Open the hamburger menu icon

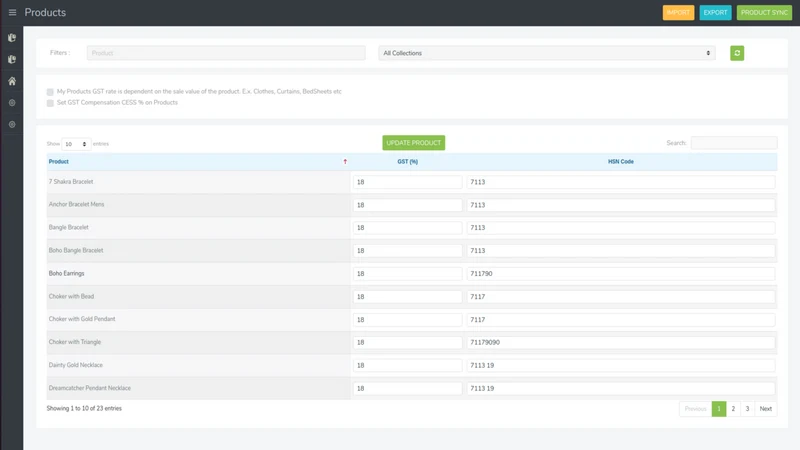click(12, 12)
